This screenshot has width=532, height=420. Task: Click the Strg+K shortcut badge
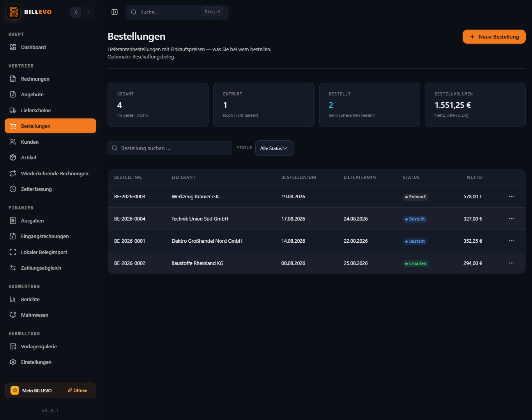click(212, 12)
